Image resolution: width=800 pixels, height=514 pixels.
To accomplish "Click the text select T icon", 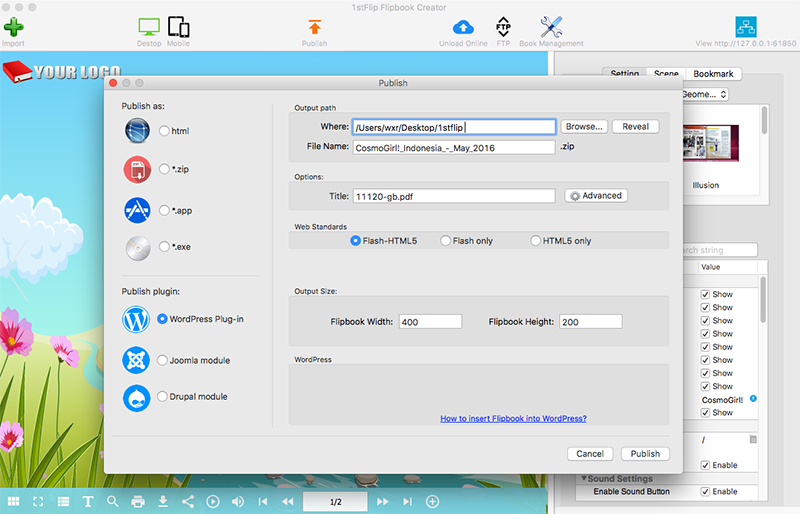I will 88,502.
